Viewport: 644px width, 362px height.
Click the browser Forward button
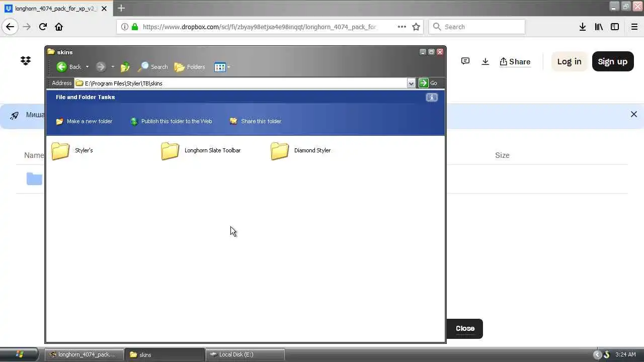click(x=27, y=27)
